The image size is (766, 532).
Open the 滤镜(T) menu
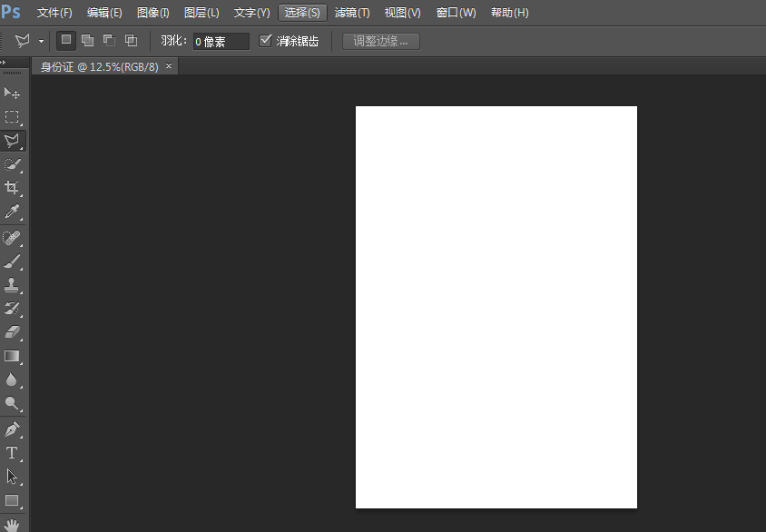[352, 13]
